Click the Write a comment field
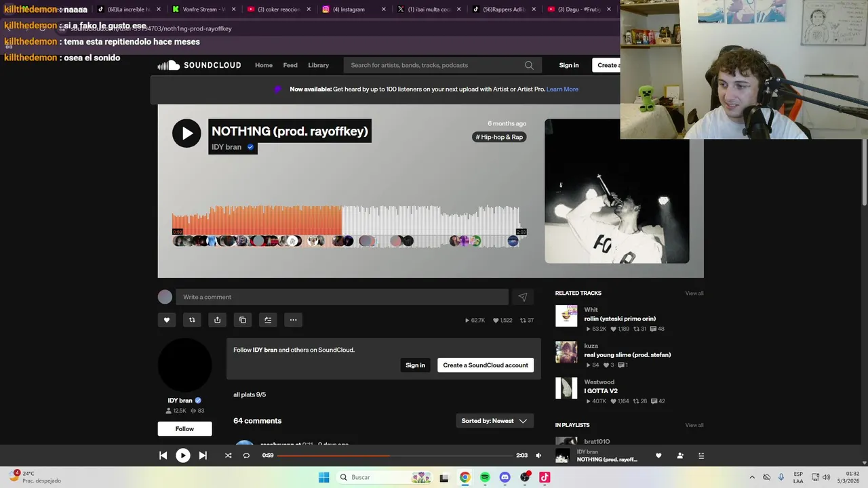The image size is (868, 488). 342,297
